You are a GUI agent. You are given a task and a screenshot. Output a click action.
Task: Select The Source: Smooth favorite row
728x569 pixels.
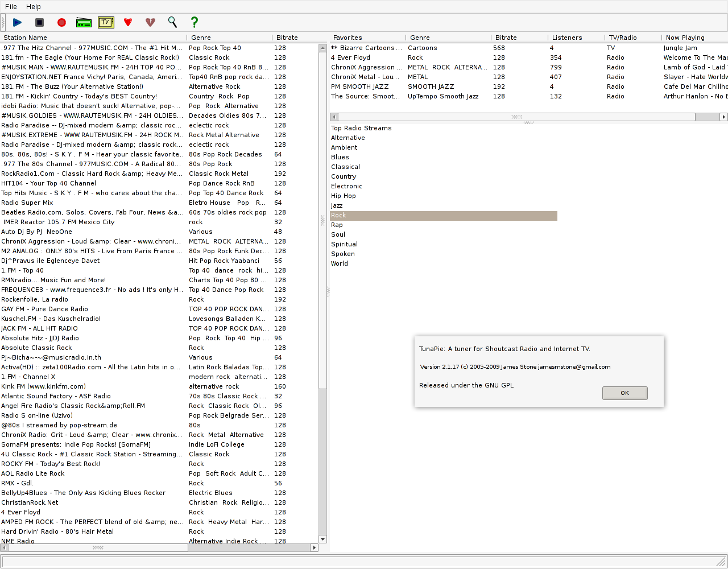point(529,96)
